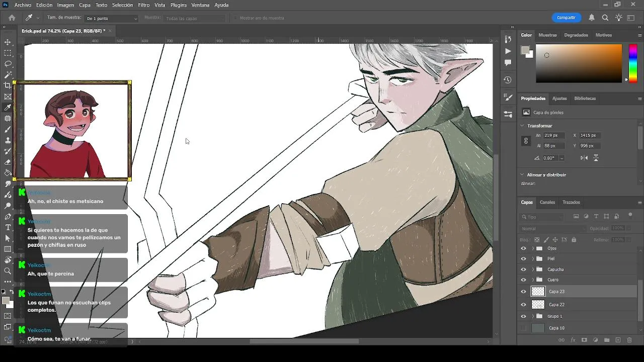Viewport: 644px width, 362px height.
Task: Click the foreground color swatch in Color panel
Action: (x=525, y=49)
